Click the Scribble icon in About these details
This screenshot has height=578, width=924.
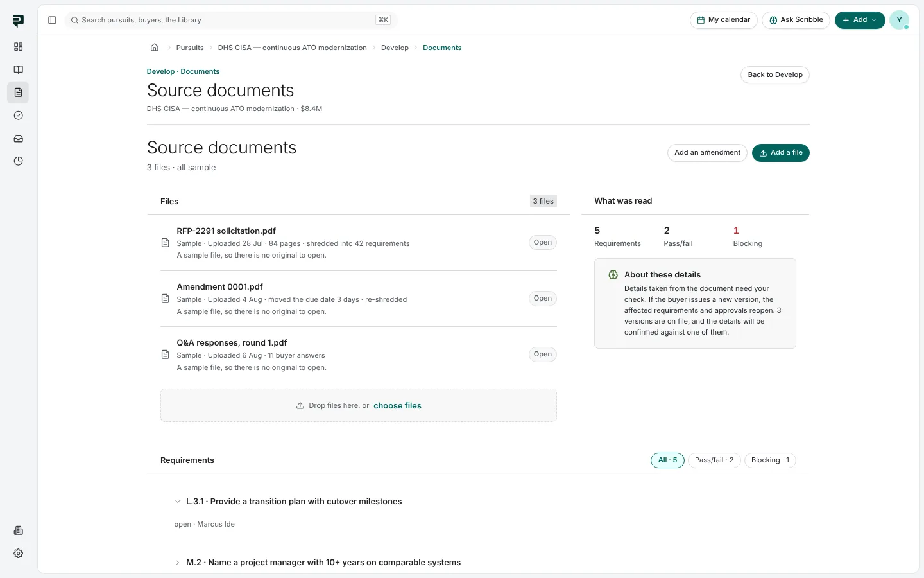click(613, 275)
